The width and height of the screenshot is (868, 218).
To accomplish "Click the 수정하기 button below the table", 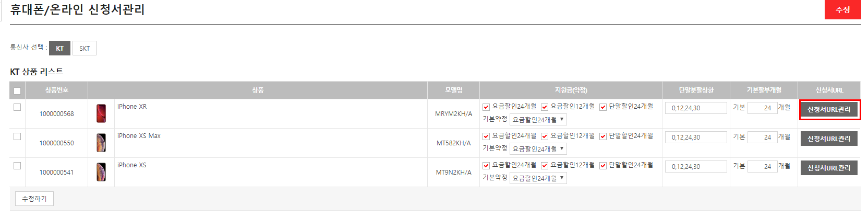I will pos(34,199).
